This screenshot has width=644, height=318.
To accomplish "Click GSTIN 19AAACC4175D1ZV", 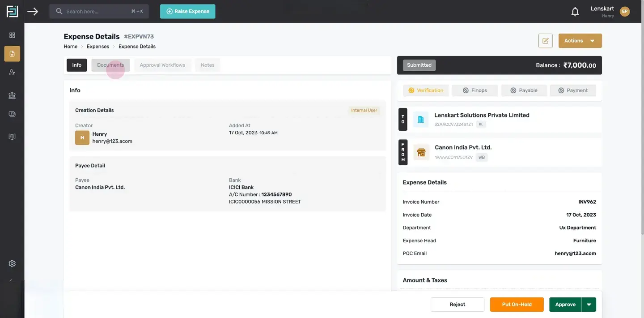I will click(x=454, y=157).
